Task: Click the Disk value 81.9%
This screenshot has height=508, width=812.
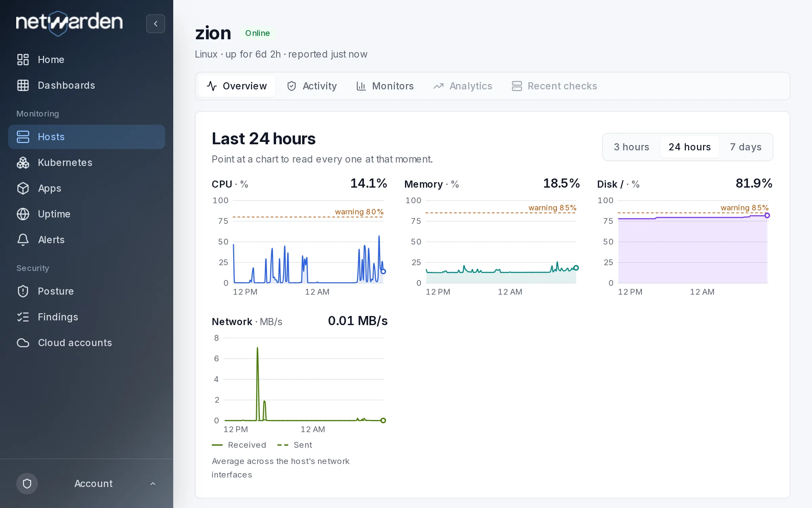Action: point(754,183)
